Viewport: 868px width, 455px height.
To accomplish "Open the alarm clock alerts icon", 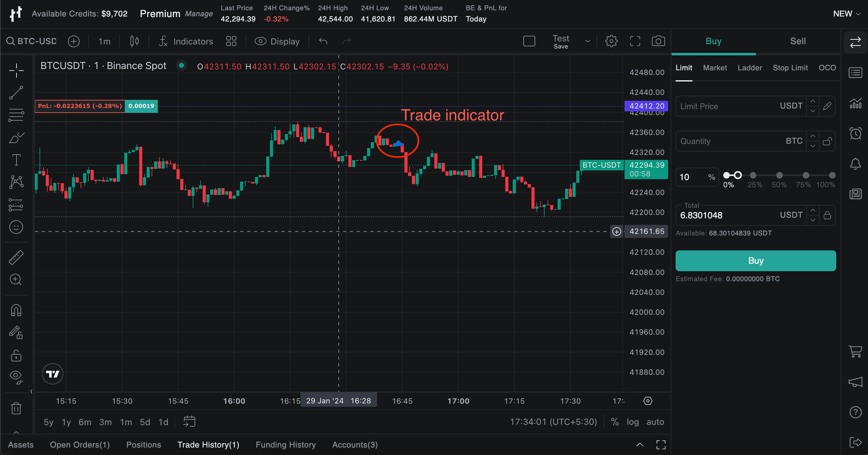I will click(855, 133).
